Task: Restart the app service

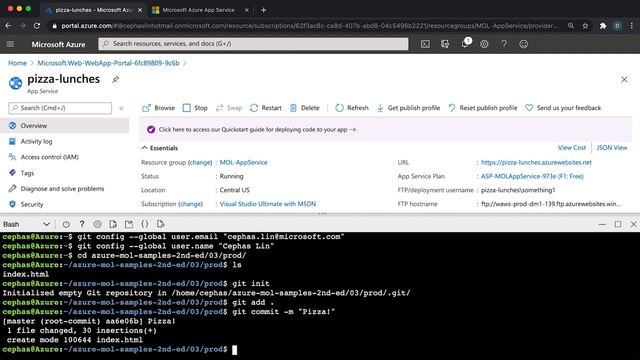Action: click(266, 108)
